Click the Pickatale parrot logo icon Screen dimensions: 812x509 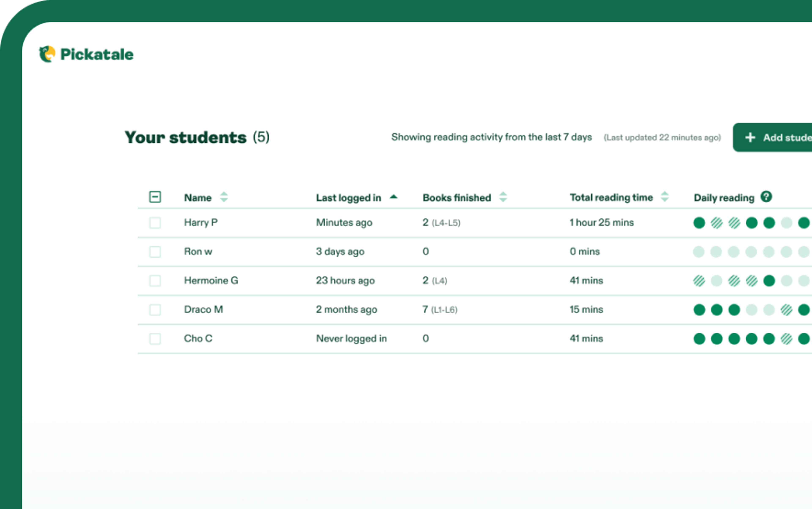pos(47,54)
